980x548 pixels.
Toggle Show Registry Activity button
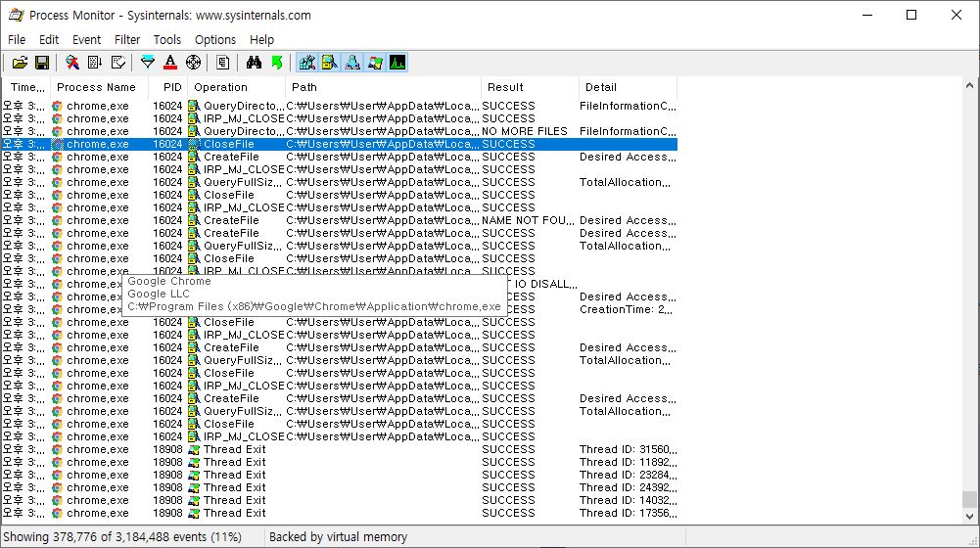[x=307, y=63]
